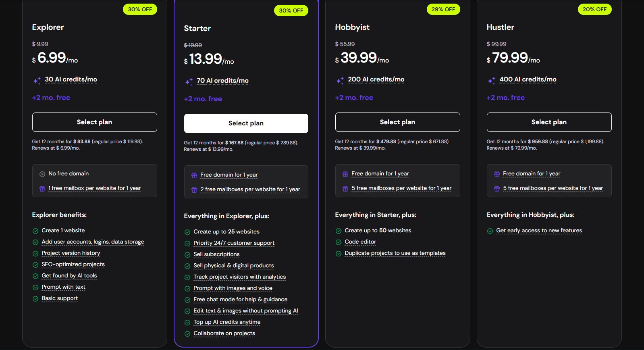Open the "70 AI credits/mo" link

(223, 81)
